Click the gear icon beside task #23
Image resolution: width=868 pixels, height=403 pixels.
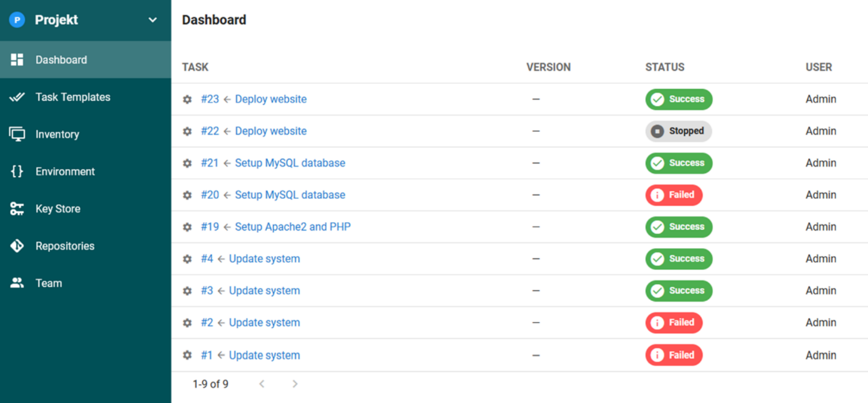pyautogui.click(x=187, y=99)
